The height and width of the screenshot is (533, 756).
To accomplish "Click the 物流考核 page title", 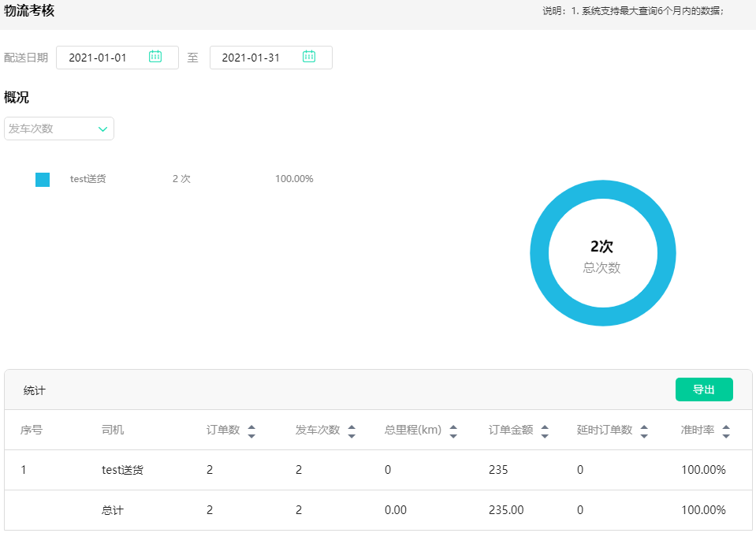I will click(x=29, y=13).
